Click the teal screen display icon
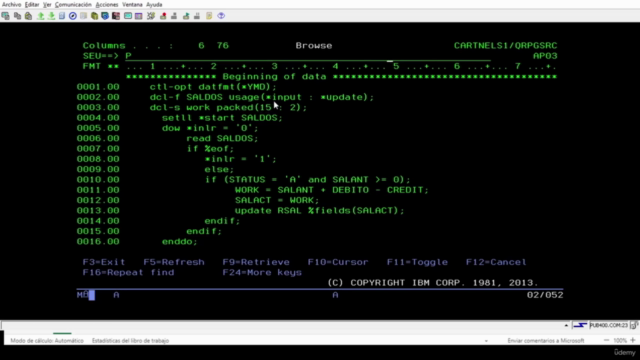This screenshot has height=360, width=640. pyautogui.click(x=128, y=16)
